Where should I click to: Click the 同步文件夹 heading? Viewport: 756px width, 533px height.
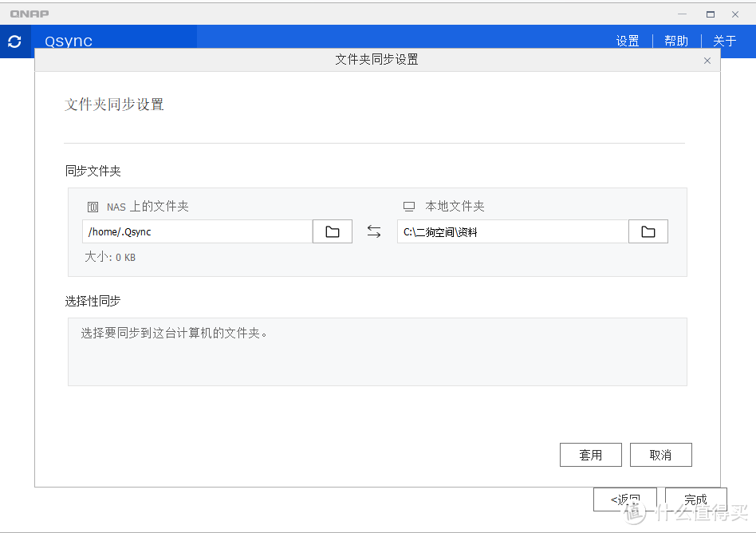pos(93,171)
